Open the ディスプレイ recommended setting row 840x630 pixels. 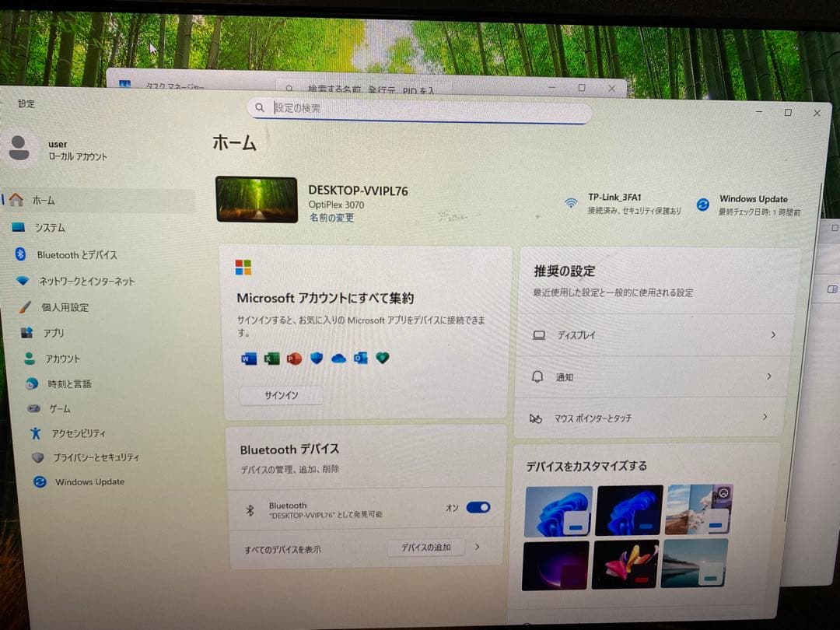click(x=655, y=334)
